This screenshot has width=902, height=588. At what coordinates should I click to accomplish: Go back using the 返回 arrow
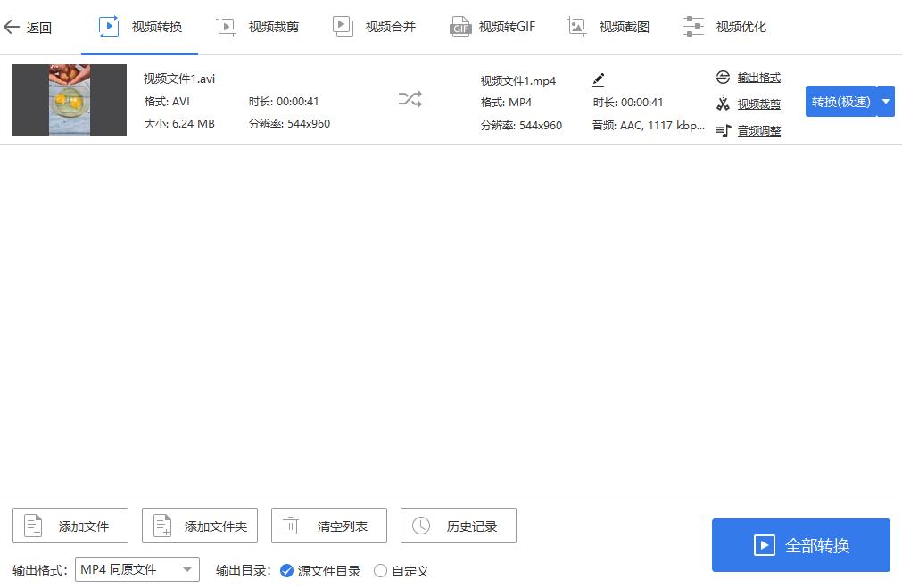28,28
